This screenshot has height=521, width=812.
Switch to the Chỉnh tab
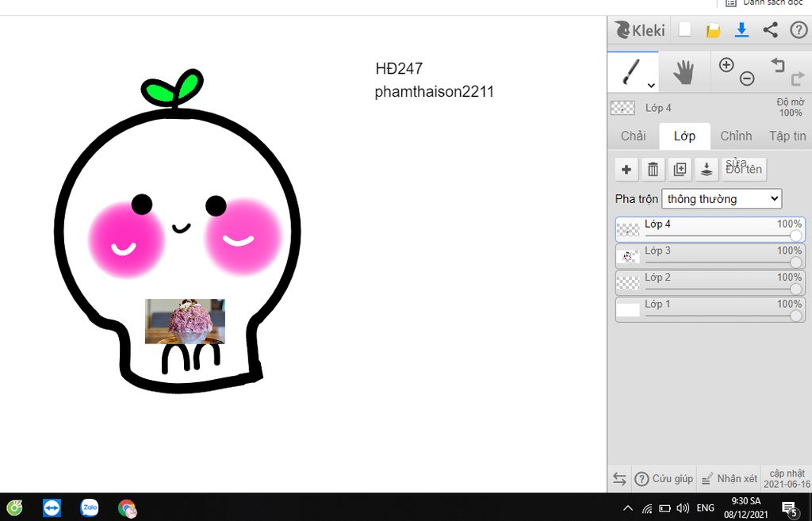[735, 136]
